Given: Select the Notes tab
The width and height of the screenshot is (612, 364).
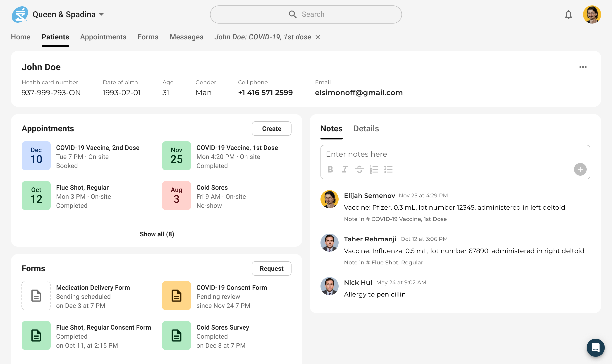Looking at the screenshot, I should pyautogui.click(x=331, y=129).
